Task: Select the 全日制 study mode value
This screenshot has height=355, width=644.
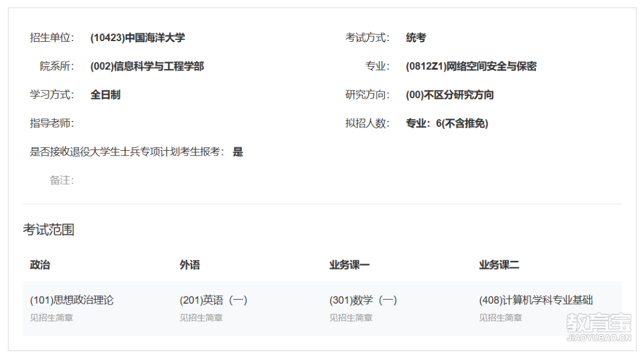Action: click(x=105, y=95)
